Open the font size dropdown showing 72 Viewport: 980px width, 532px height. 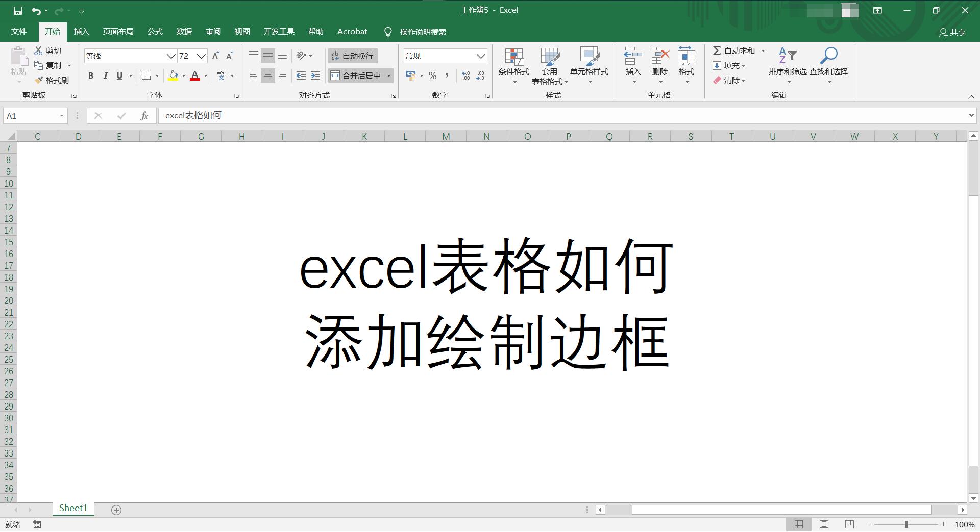[x=202, y=56]
